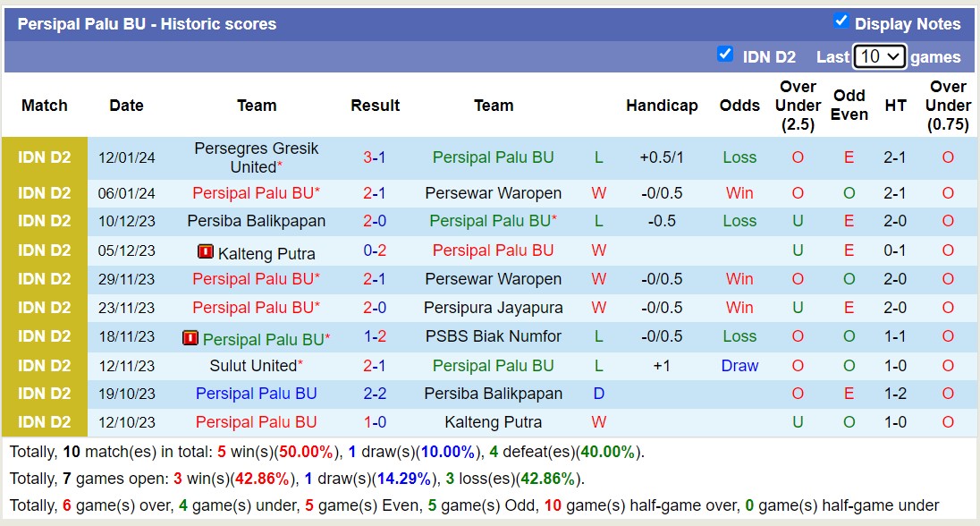Click the Odds column header
This screenshot has width=980, height=526.
click(x=739, y=106)
